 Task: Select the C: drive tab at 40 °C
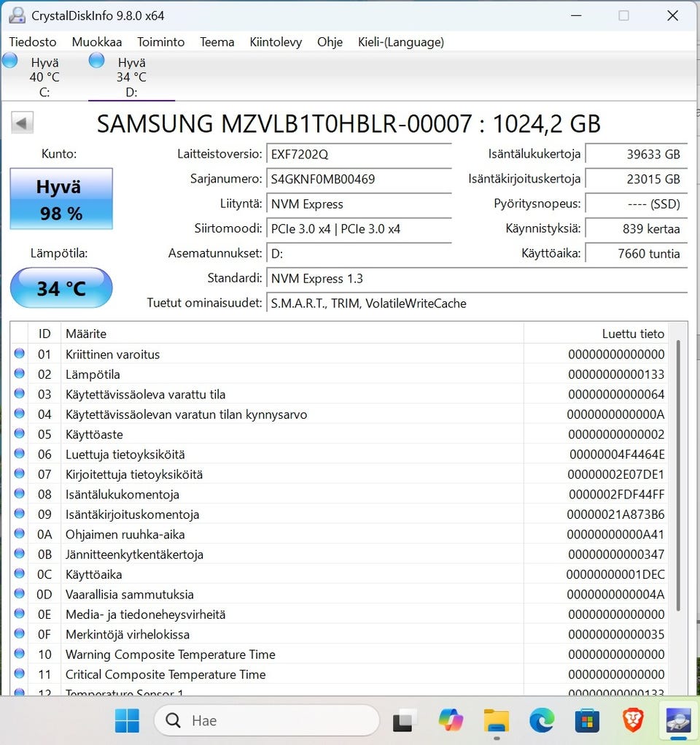(x=44, y=77)
